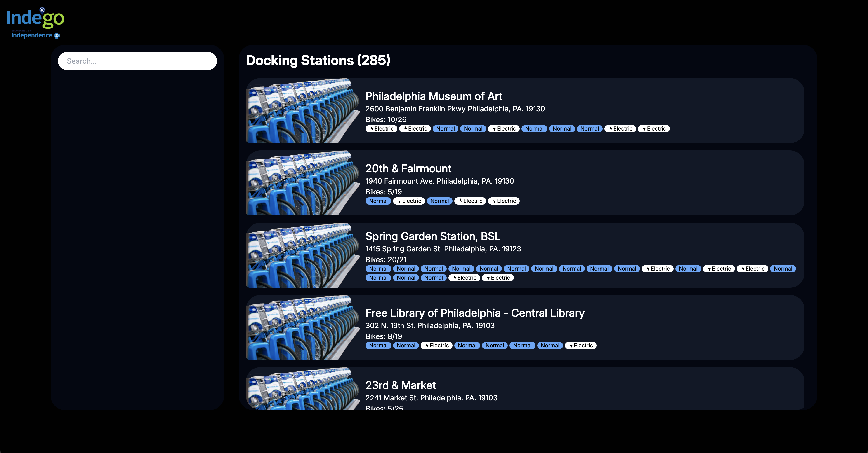Click last Electric badge in Spring Garden row
868x453 pixels.
coord(498,278)
